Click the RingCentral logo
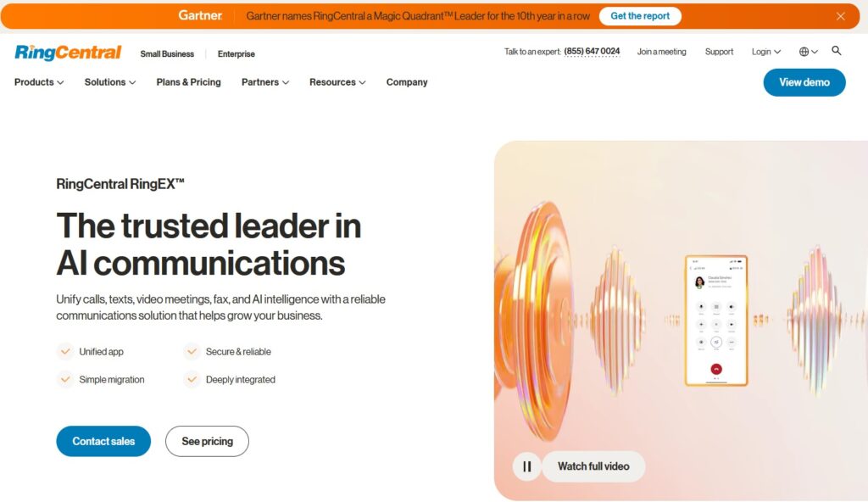 tap(68, 53)
